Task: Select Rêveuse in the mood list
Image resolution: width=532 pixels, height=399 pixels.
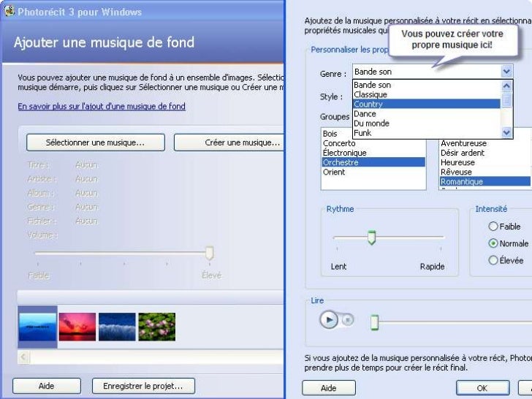Action: [x=485, y=172]
